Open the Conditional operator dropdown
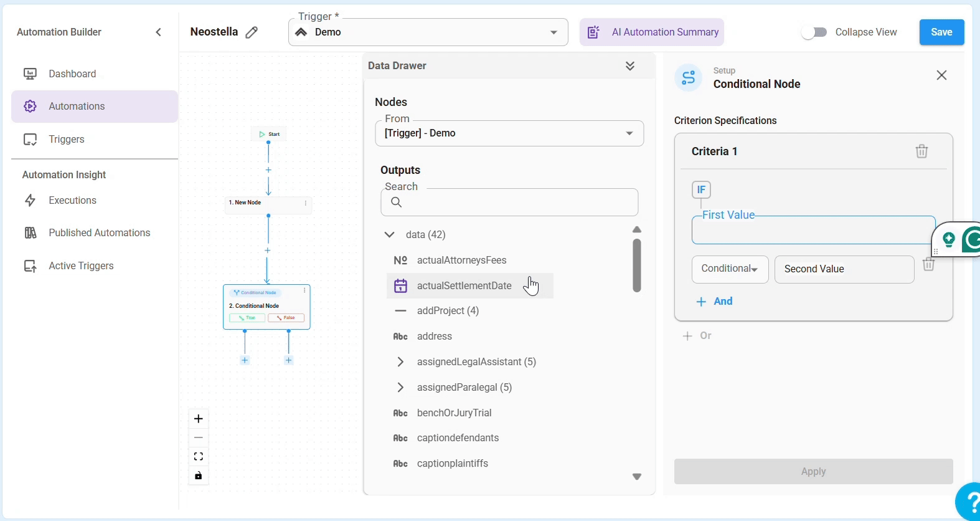 pyautogui.click(x=730, y=269)
